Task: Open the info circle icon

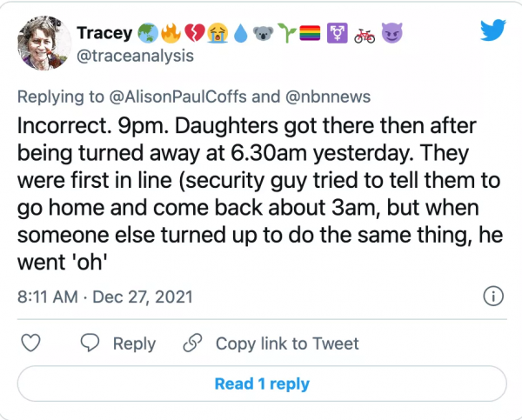Action: point(492,296)
